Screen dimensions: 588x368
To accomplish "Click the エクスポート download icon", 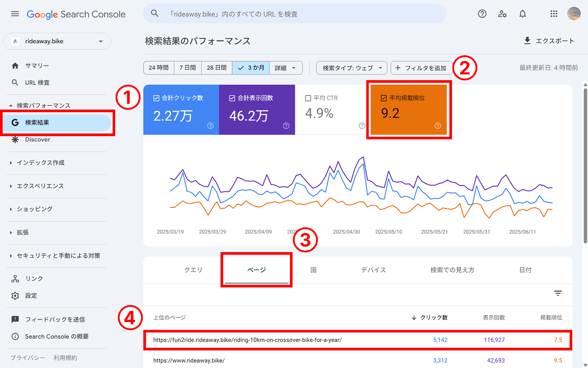I will click(528, 40).
